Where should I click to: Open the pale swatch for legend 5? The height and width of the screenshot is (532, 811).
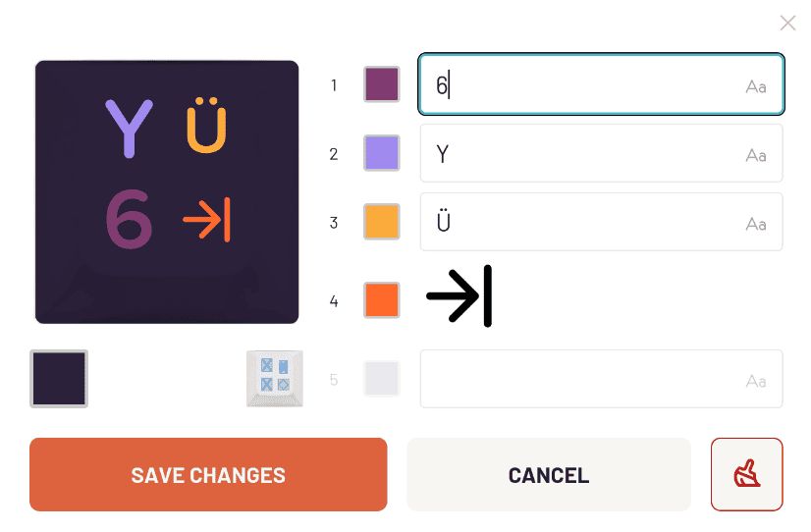[x=381, y=379]
